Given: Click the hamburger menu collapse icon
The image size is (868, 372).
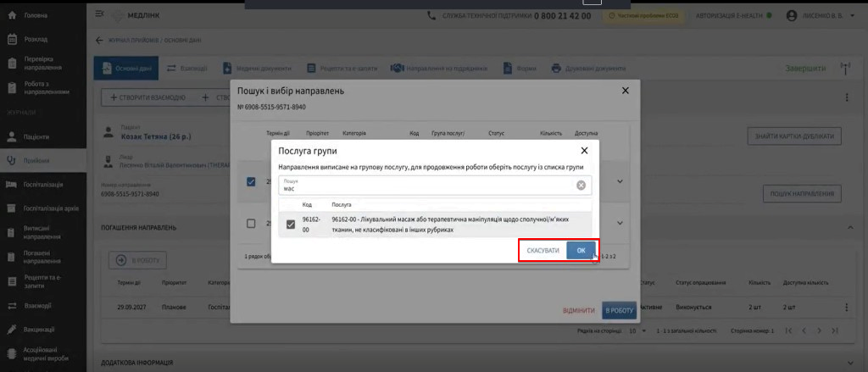Looking at the screenshot, I should [99, 14].
